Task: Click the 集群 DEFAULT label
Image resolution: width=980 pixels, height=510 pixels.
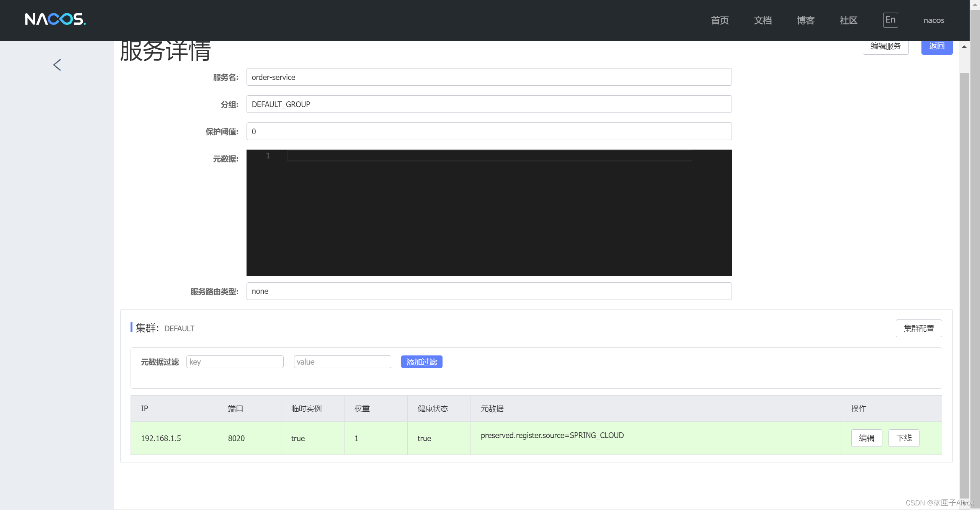Action: tap(165, 328)
